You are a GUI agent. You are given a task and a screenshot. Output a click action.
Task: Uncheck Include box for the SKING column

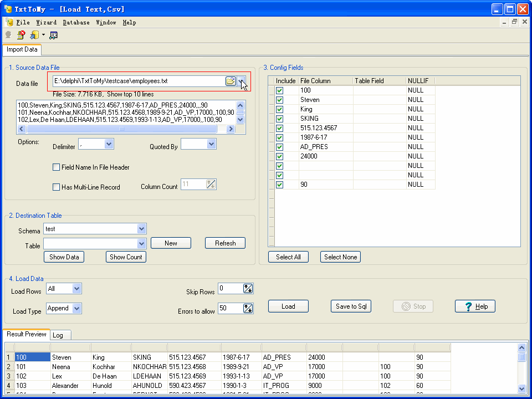279,119
